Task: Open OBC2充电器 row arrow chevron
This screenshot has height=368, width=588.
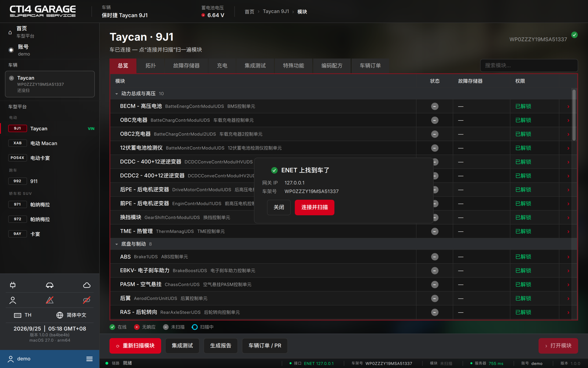Action: (x=568, y=134)
